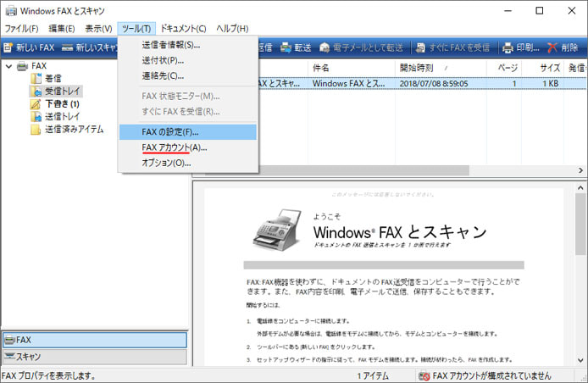Click the Delete (削除) red X icon
Viewport: 588px width, 383px height.
tap(552, 47)
